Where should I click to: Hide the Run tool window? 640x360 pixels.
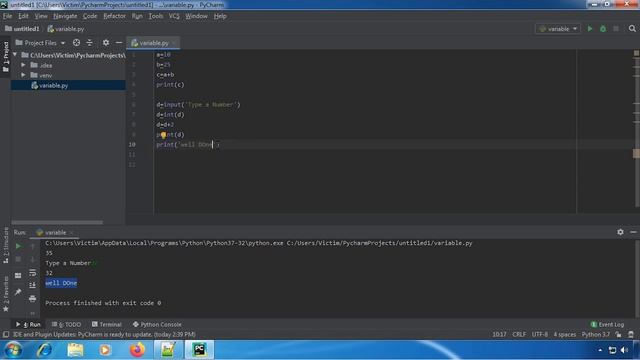633,232
